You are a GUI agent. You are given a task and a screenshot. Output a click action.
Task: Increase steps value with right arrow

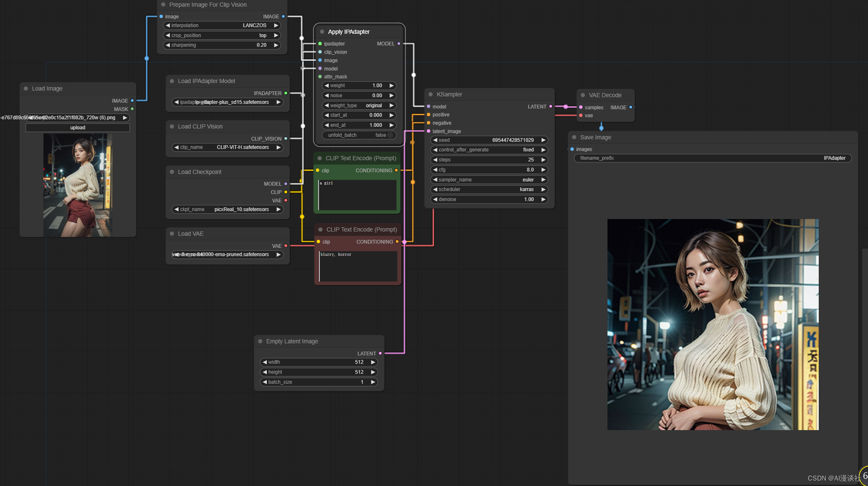coord(543,160)
